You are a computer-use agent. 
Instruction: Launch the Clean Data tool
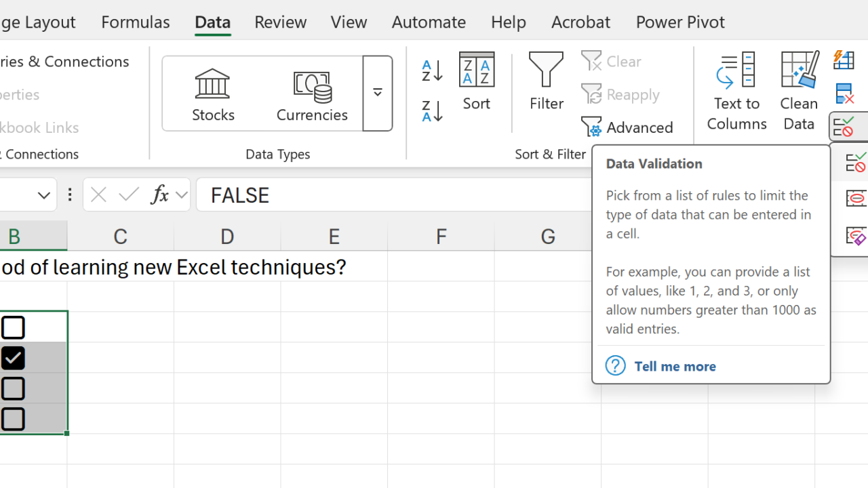tap(799, 91)
